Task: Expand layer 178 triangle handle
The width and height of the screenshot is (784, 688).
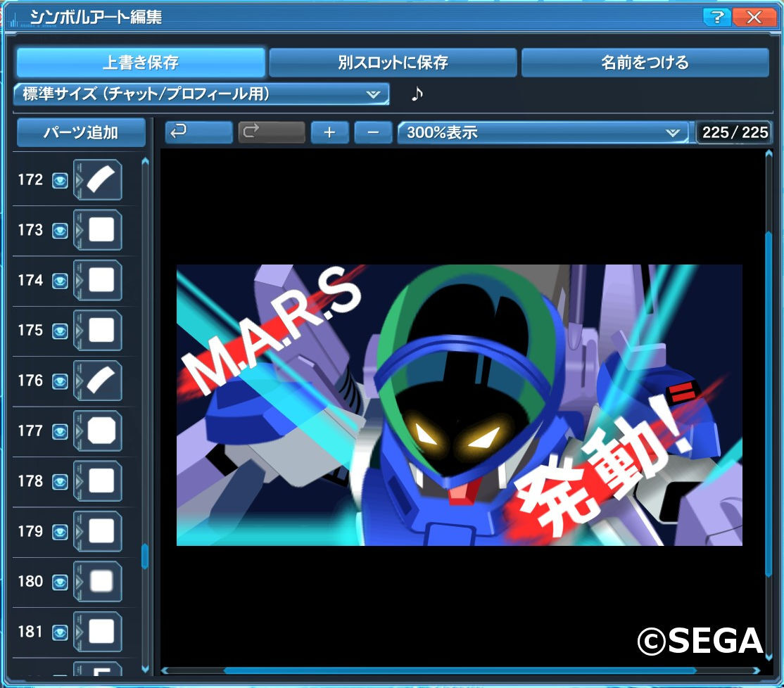Action: click(78, 480)
